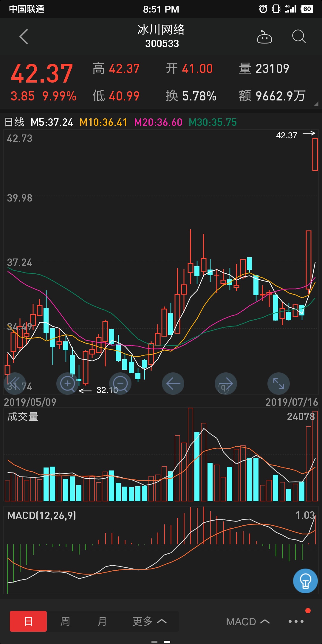Zoom in chart with plus magnifier

coord(68,383)
